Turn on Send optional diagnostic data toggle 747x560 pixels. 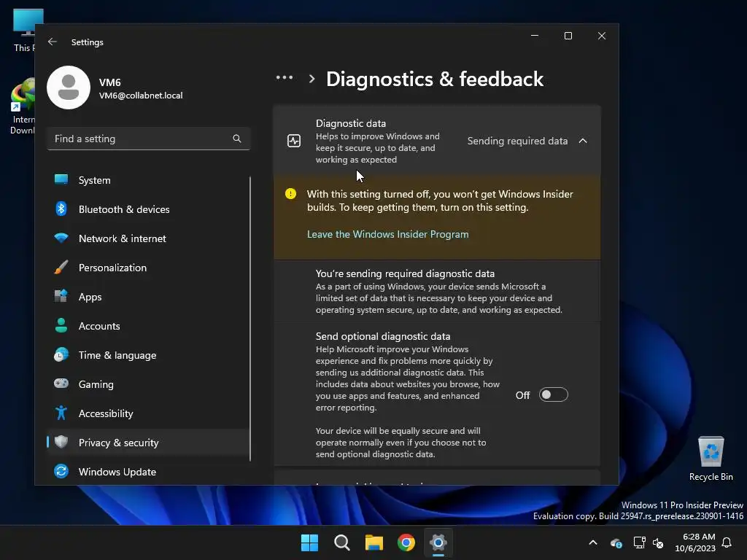553,394
